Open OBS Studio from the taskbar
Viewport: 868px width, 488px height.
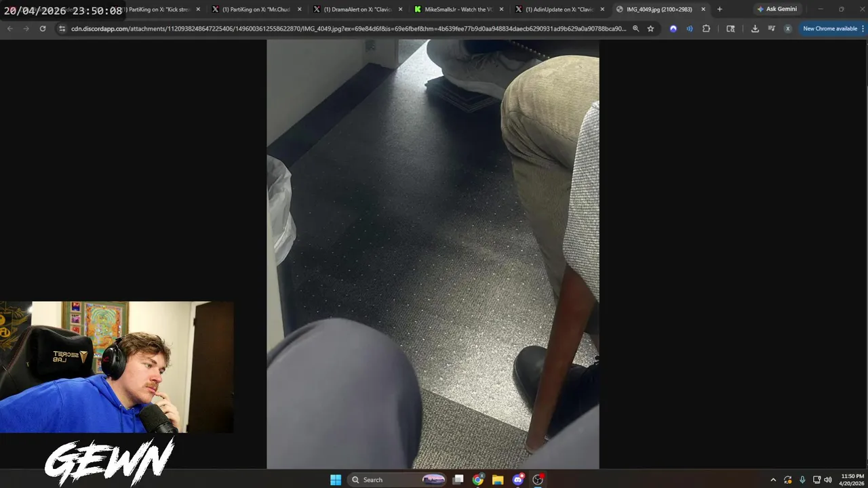pyautogui.click(x=538, y=480)
